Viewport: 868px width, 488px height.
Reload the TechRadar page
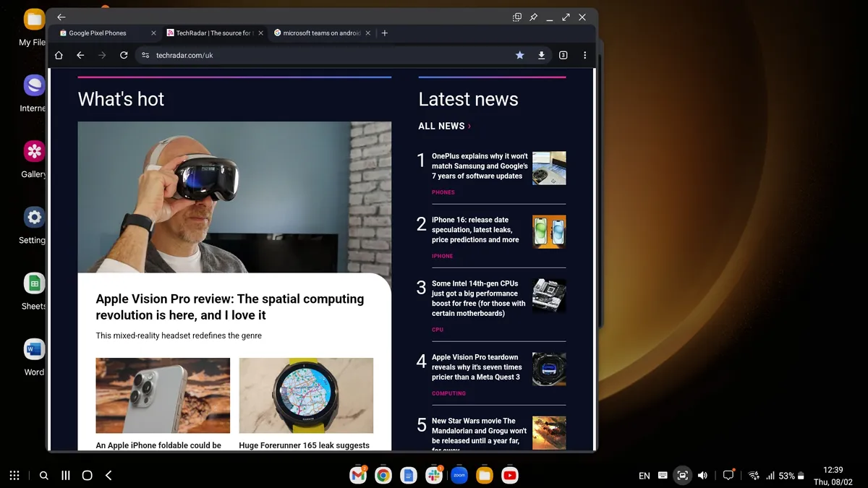pos(124,55)
